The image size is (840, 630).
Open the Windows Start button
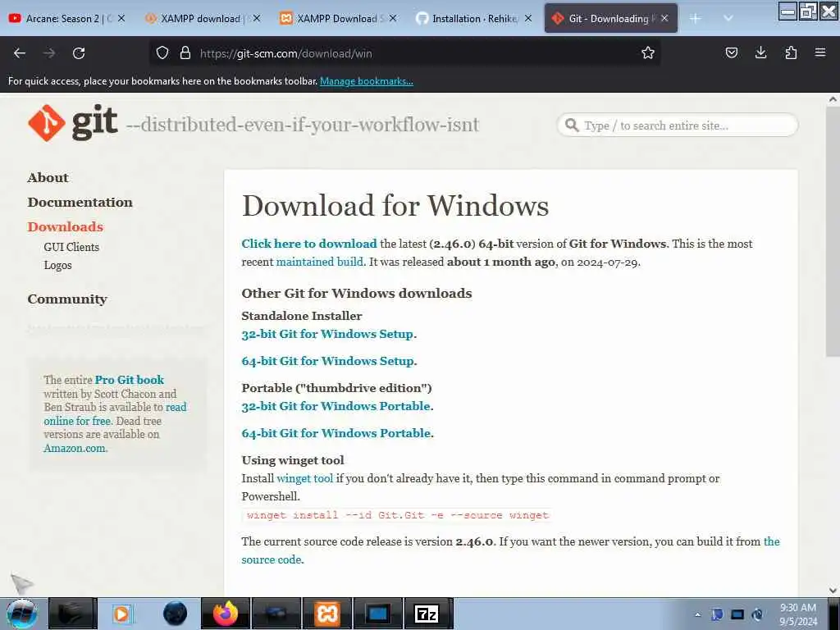[22, 614]
